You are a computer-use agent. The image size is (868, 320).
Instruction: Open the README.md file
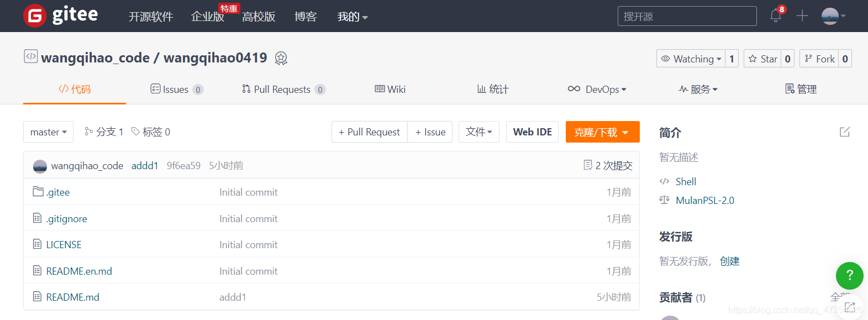73,297
